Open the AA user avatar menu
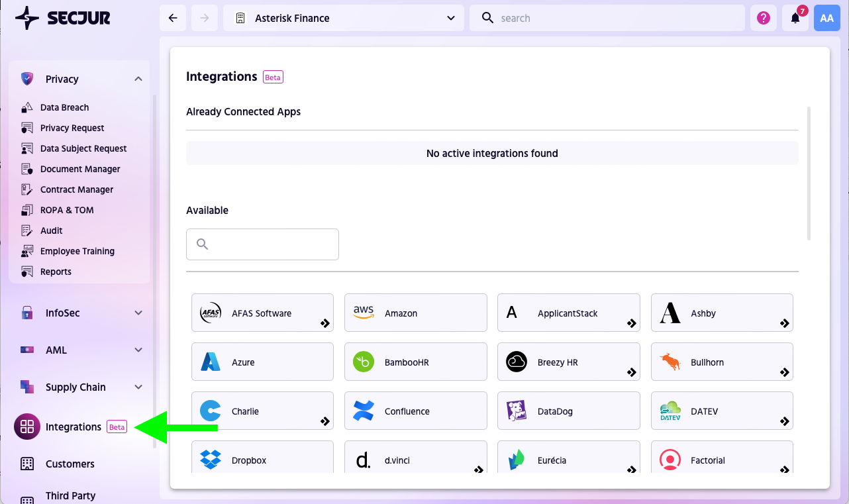The image size is (849, 504). tap(827, 18)
